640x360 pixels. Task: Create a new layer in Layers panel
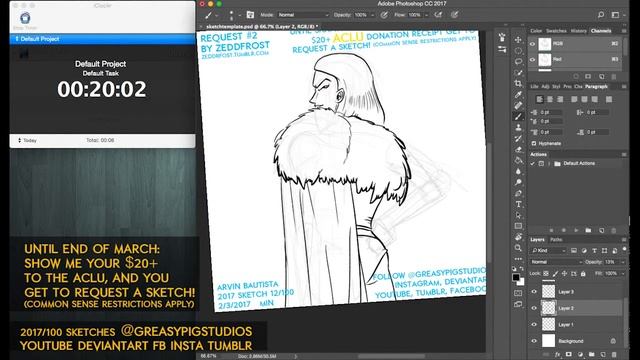tap(603, 355)
